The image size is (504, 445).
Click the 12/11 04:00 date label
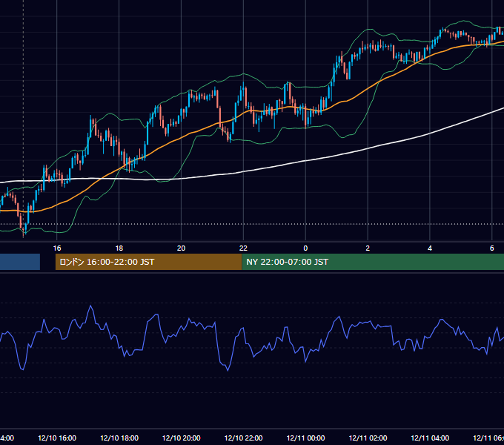click(x=430, y=438)
